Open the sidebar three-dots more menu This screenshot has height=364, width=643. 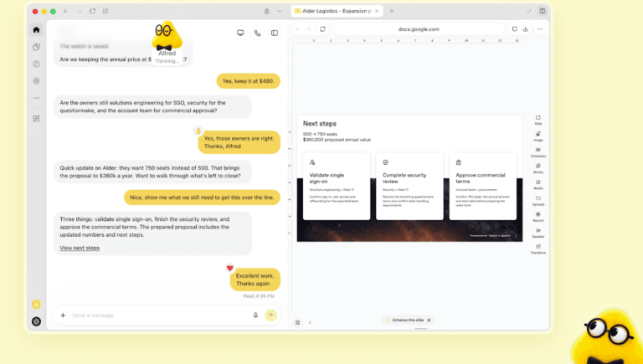point(36,99)
